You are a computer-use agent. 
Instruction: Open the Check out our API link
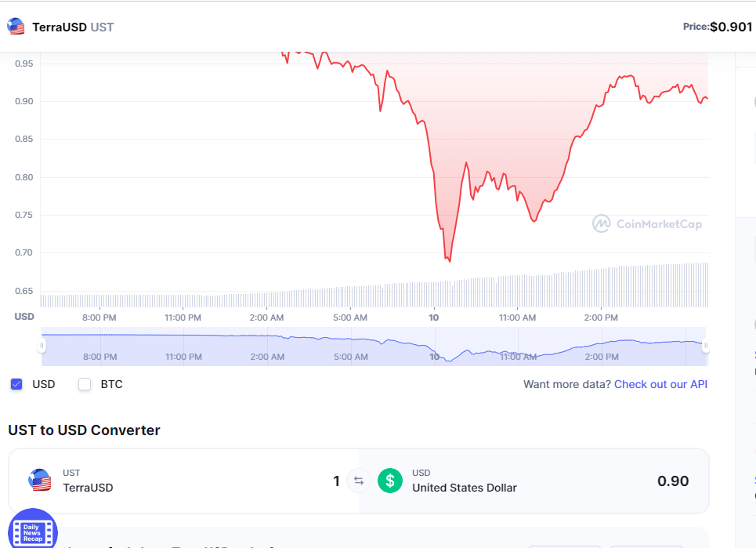[660, 384]
